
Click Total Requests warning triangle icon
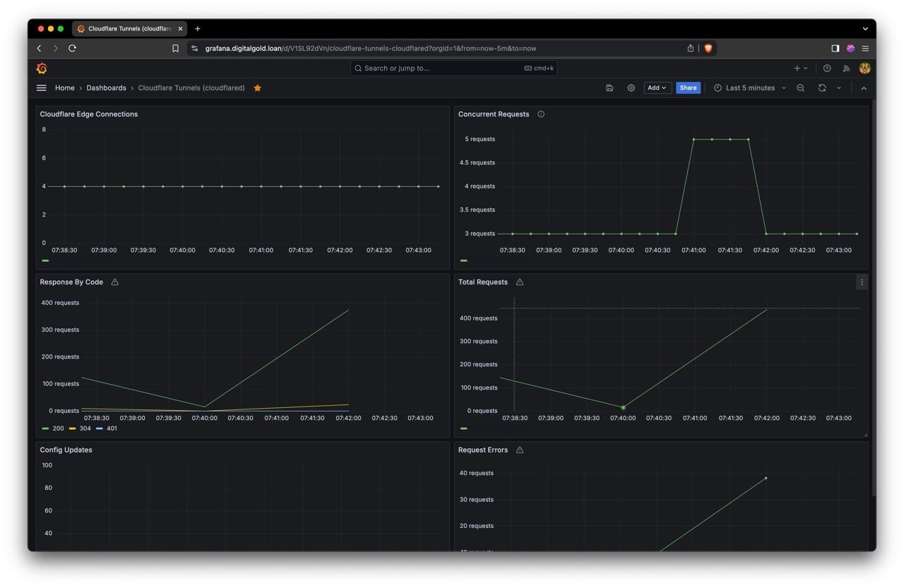(x=520, y=282)
